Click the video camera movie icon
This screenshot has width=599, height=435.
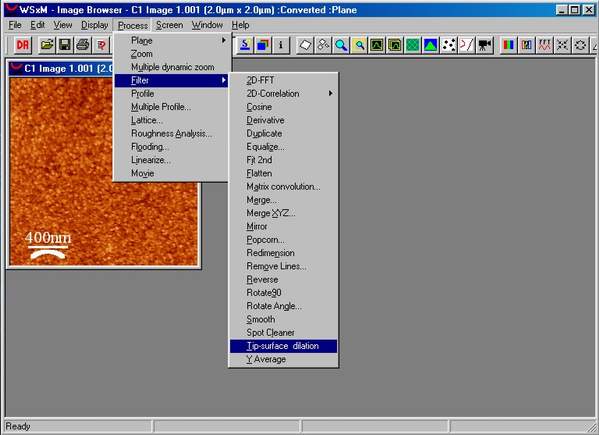[485, 45]
